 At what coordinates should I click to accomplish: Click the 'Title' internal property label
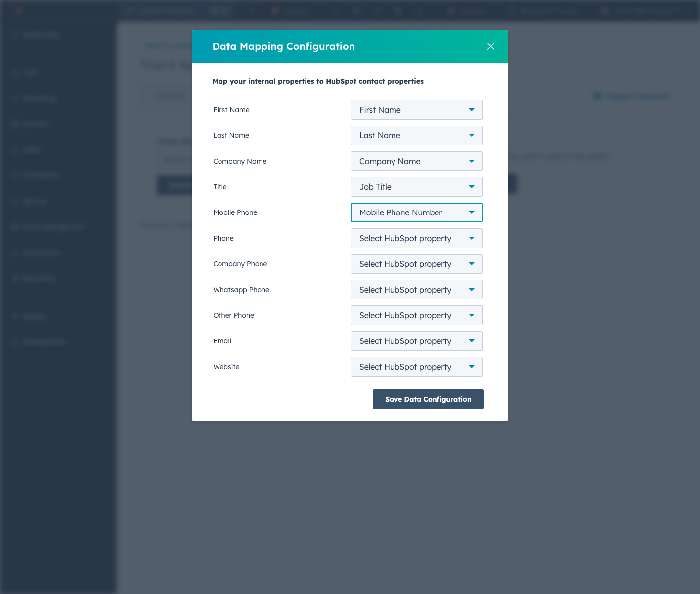(220, 187)
